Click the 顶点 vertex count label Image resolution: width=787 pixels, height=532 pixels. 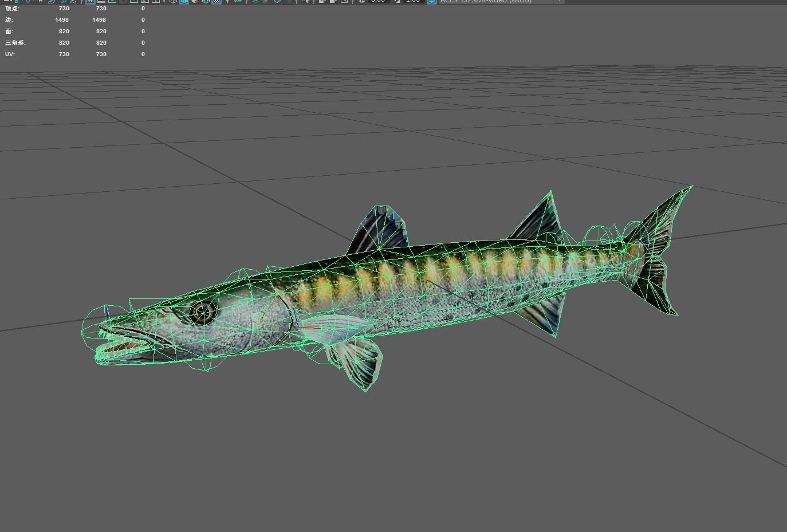[x=12, y=9]
